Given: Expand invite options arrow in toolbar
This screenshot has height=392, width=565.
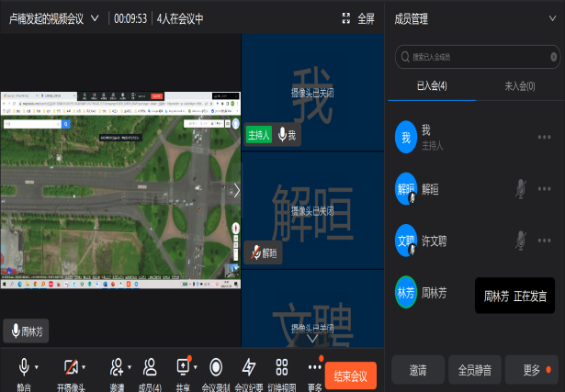Looking at the screenshot, I should 130,367.
